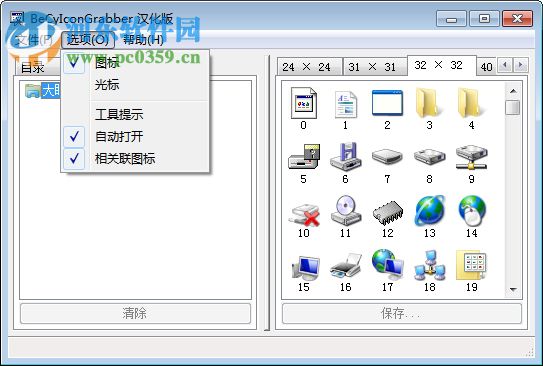
Task: Toggle the 自动打开 checked option
Action: [135, 136]
